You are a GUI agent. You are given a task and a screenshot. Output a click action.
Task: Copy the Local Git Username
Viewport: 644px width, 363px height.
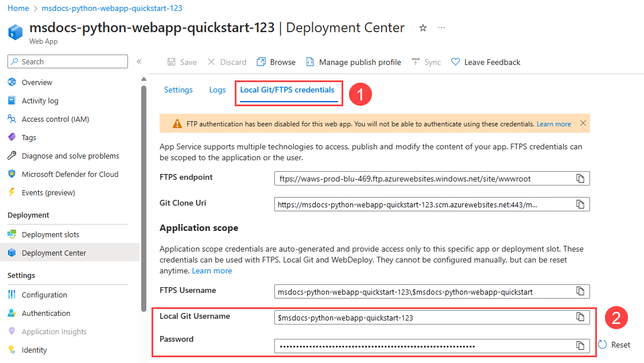(x=580, y=317)
